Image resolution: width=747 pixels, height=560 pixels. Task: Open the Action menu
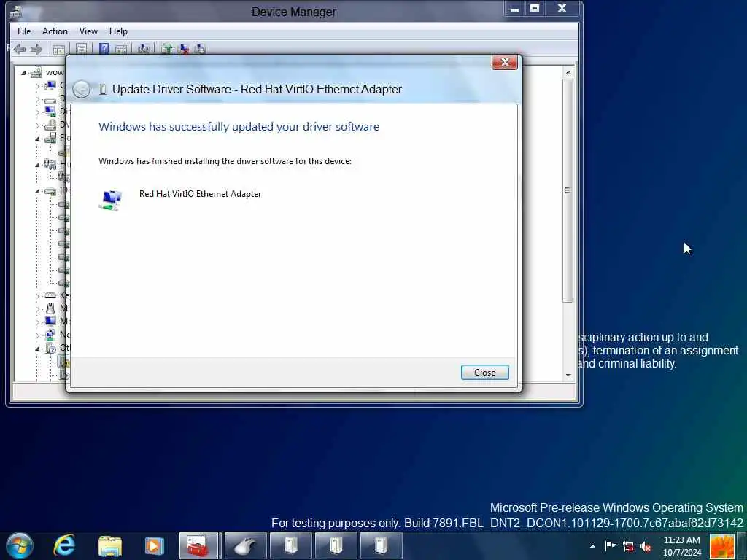[x=55, y=31]
